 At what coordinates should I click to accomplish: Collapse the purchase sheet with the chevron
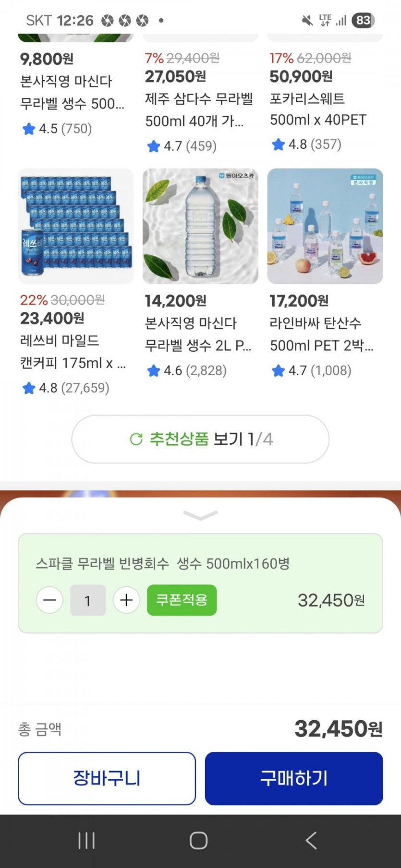click(x=200, y=515)
